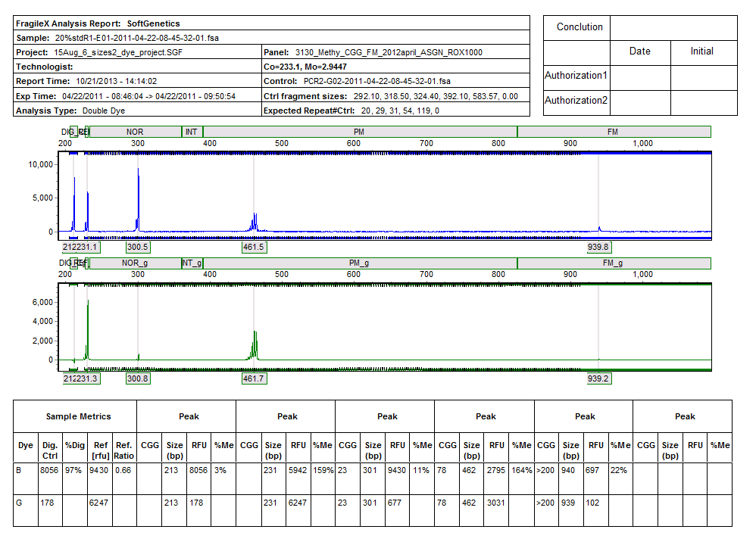Click the 22% methylation value
756x545 pixels.
619,470
